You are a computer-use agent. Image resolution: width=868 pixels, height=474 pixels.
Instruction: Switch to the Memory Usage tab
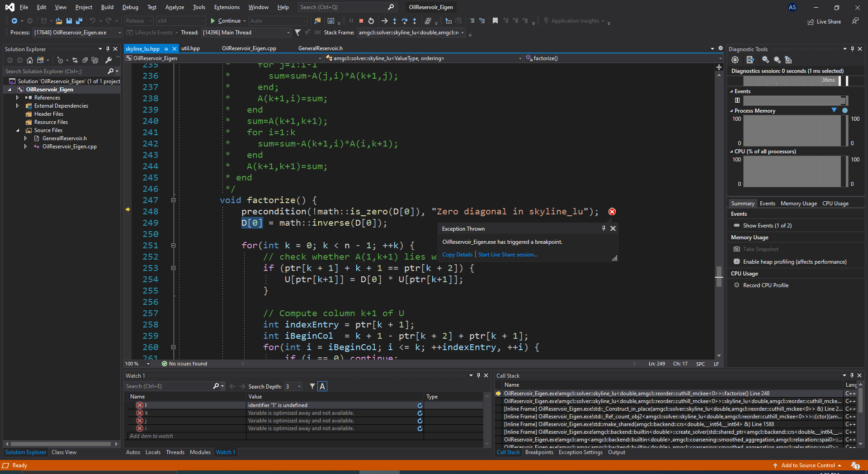(799, 204)
